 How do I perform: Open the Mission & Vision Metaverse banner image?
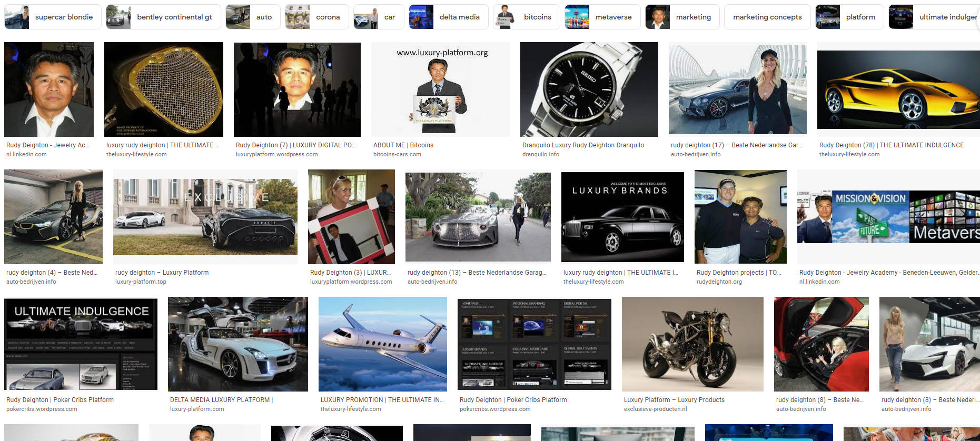click(888, 217)
